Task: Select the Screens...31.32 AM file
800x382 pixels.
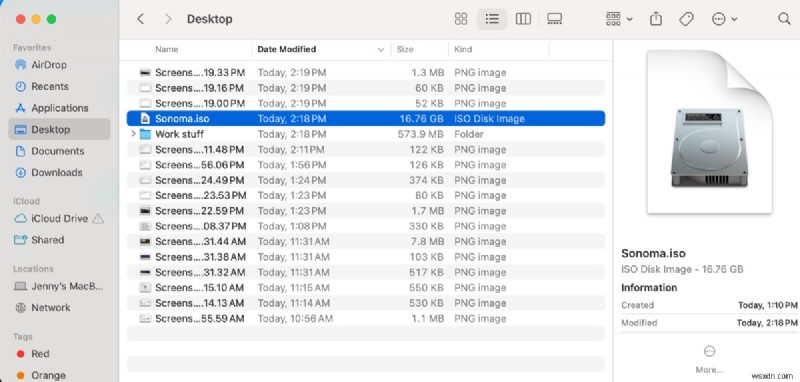Action: [366, 272]
